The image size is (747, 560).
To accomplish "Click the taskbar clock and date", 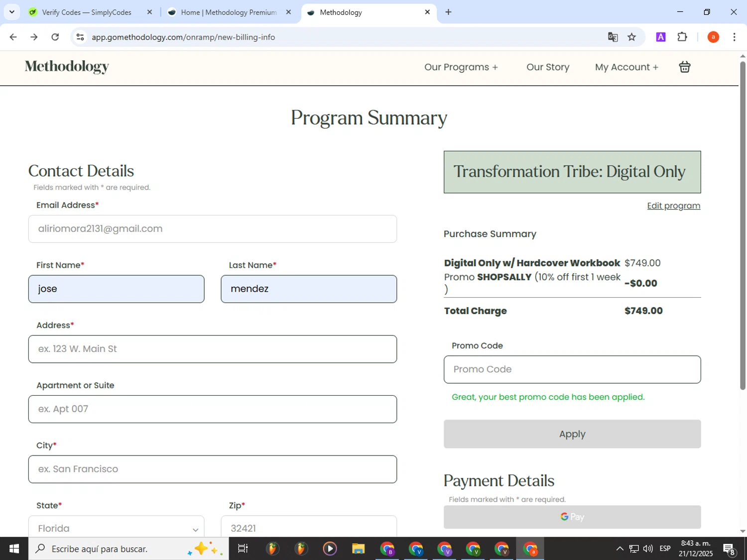I will point(696,549).
